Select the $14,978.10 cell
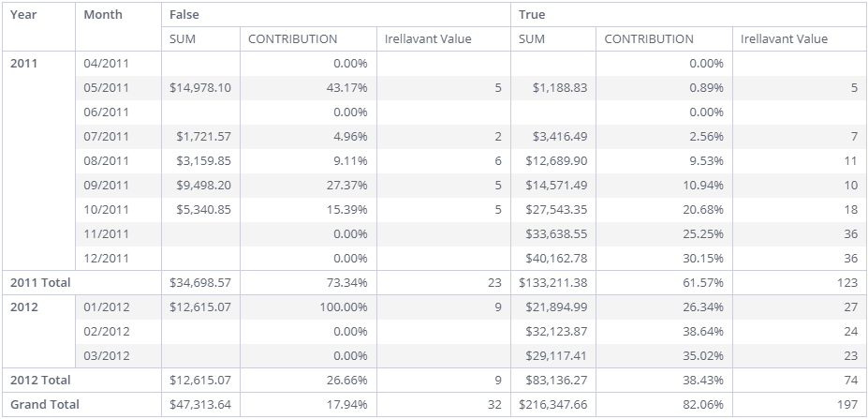This screenshot has width=868, height=419. click(200, 88)
